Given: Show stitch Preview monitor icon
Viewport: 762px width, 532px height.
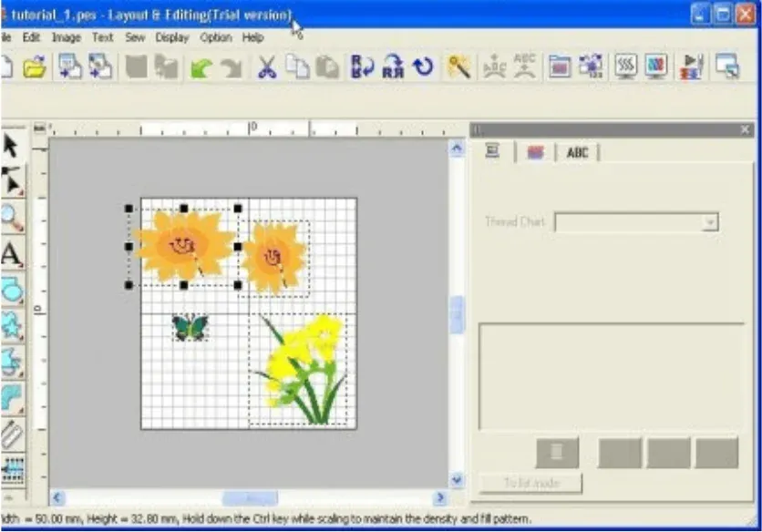Looking at the screenshot, I should (x=626, y=66).
